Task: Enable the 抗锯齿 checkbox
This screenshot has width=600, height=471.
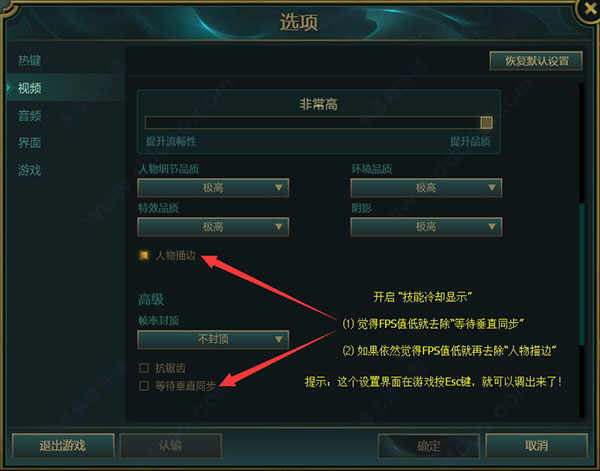Action: coord(144,368)
